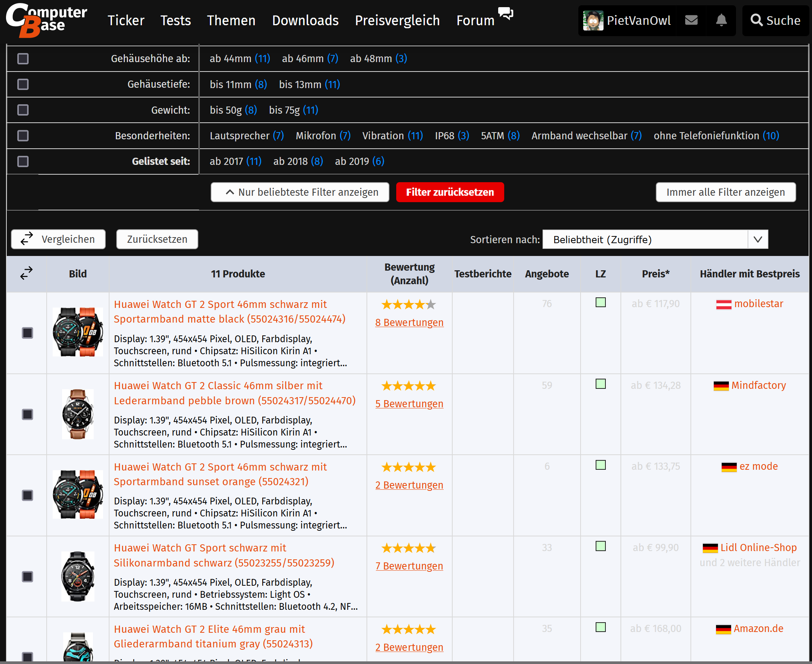
Task: Open the Preisvergleich menu item
Action: (397, 20)
